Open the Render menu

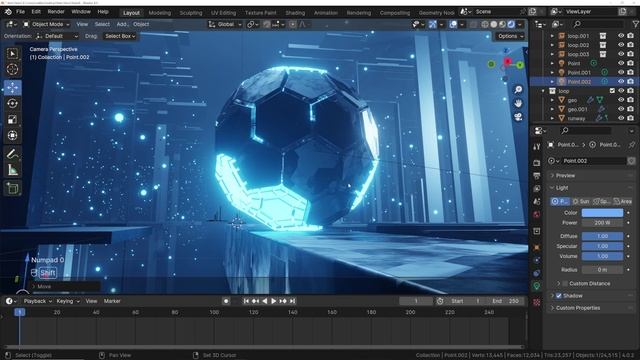pos(56,12)
